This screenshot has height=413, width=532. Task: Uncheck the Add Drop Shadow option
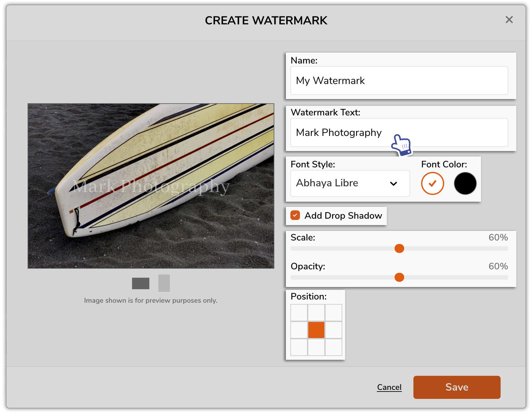coord(295,215)
